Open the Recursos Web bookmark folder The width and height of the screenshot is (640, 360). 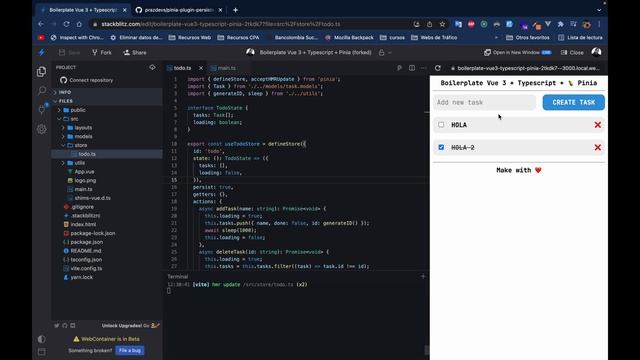click(189, 38)
